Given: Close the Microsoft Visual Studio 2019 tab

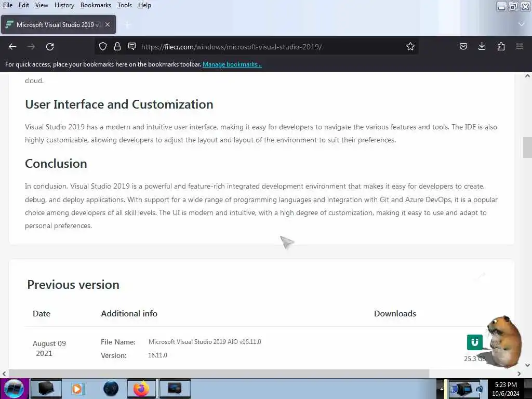Looking at the screenshot, I should pyautogui.click(x=108, y=25).
